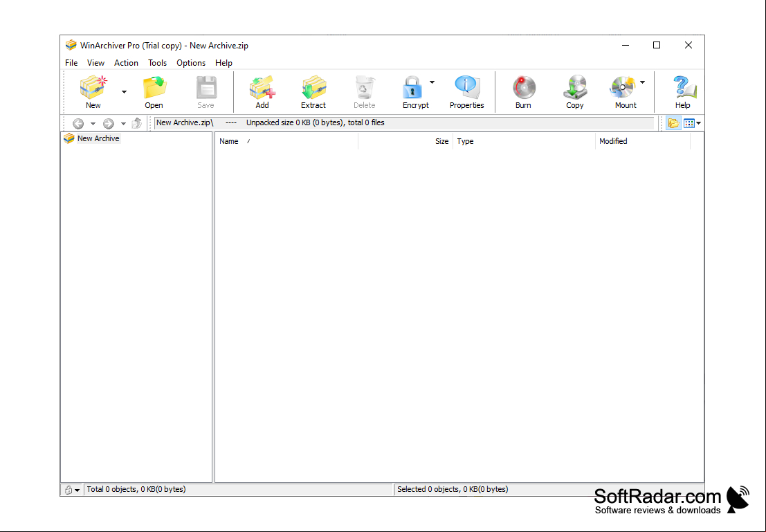Click the view mode grid icon

[x=689, y=123]
